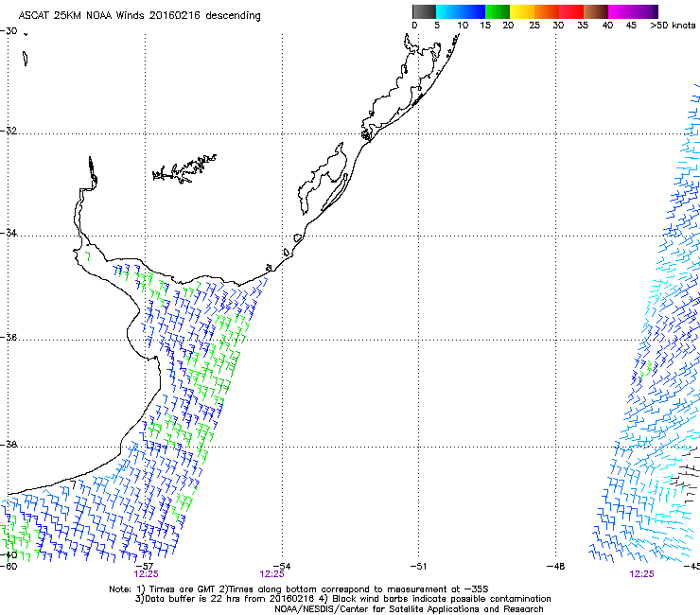
Task: Click the gray 0-5 knots legend swatch
Action: [x=424, y=11]
